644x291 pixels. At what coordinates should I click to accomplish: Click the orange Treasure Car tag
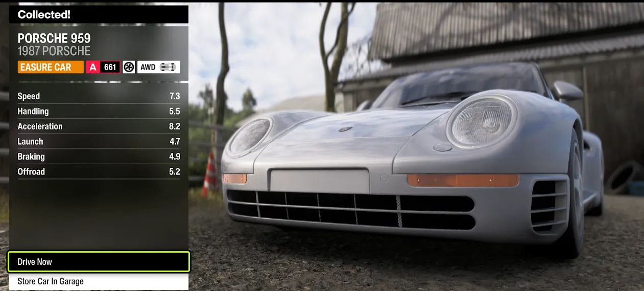pyautogui.click(x=51, y=67)
